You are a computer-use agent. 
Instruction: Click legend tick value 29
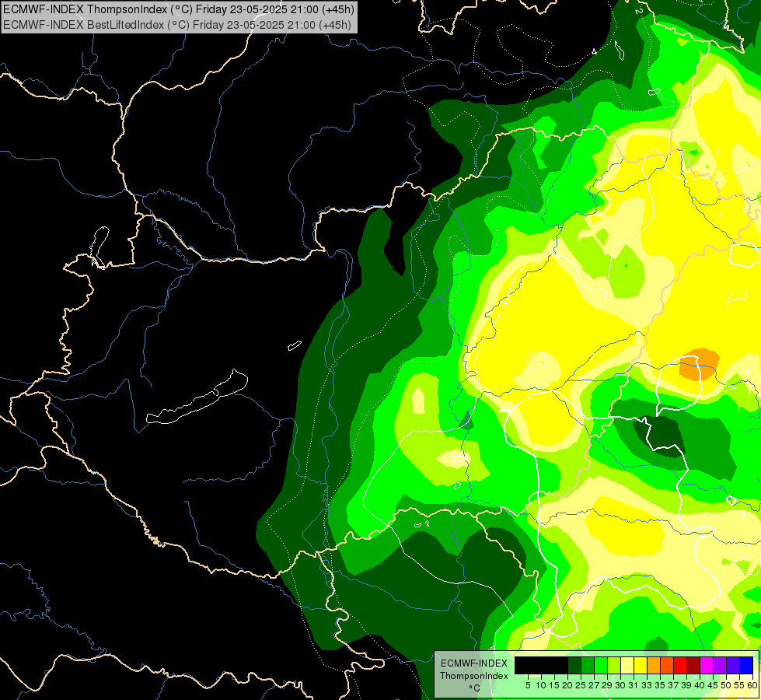pyautogui.click(x=607, y=685)
